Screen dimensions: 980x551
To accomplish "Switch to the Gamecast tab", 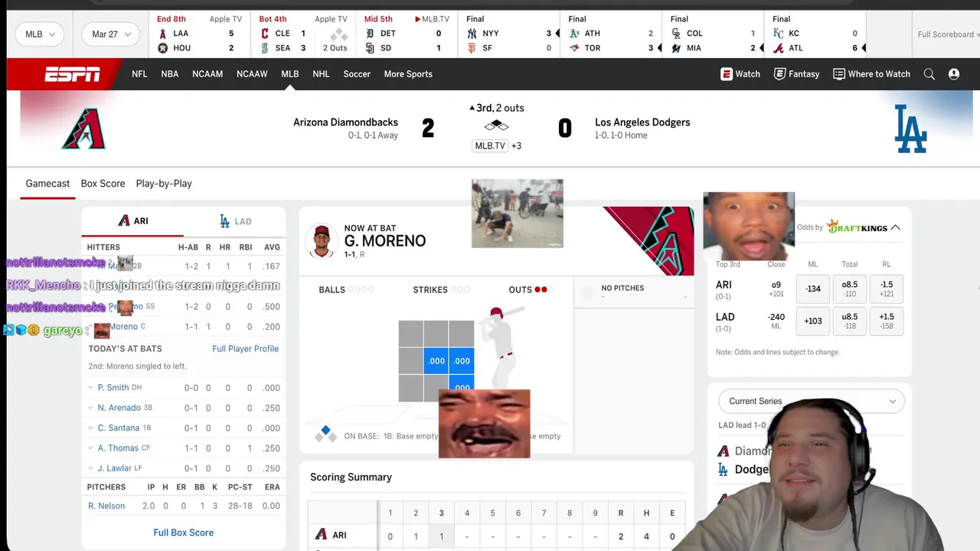I will pos(47,184).
